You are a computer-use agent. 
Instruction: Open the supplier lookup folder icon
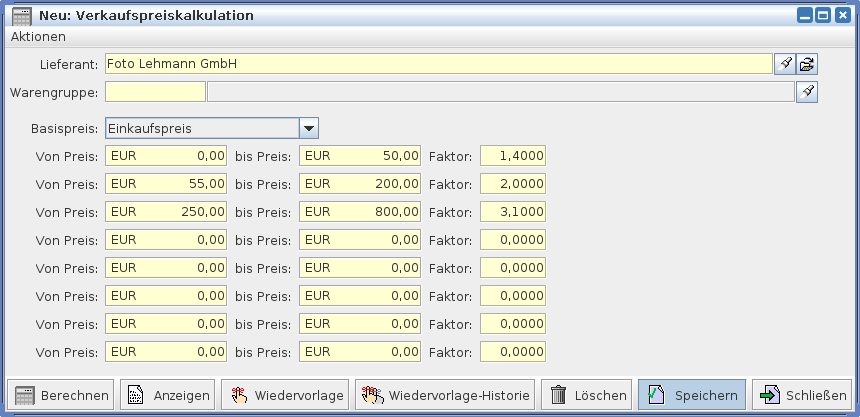pos(807,64)
